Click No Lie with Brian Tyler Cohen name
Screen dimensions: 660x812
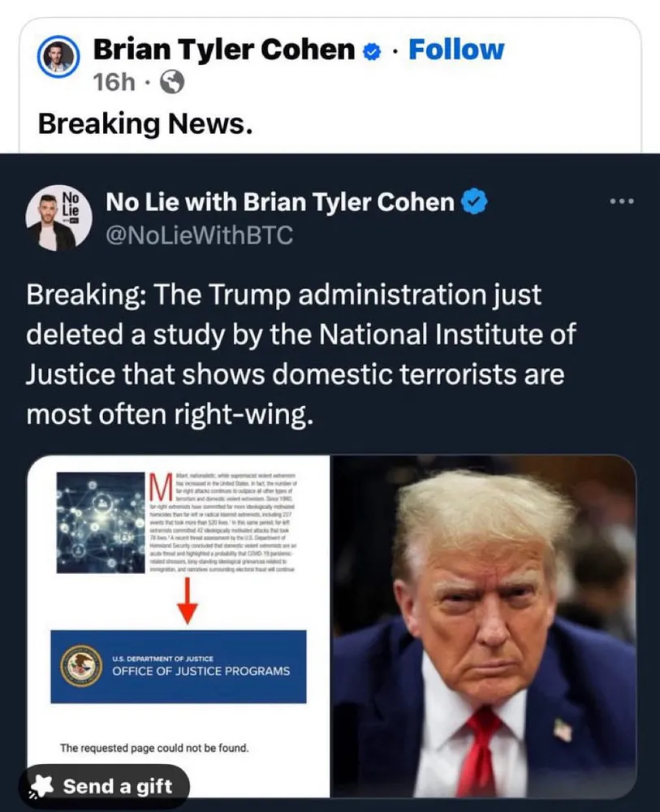[x=280, y=202]
